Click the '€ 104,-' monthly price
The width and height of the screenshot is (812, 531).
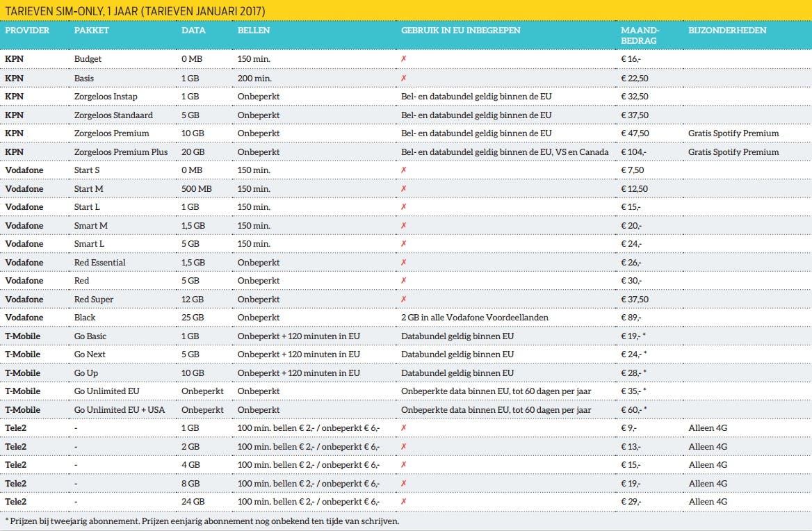[633, 152]
